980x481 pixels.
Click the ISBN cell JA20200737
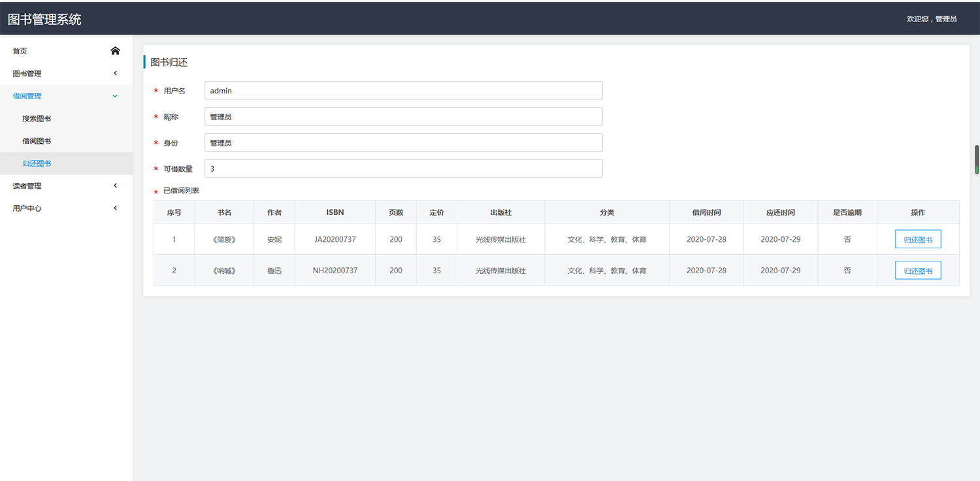click(335, 240)
